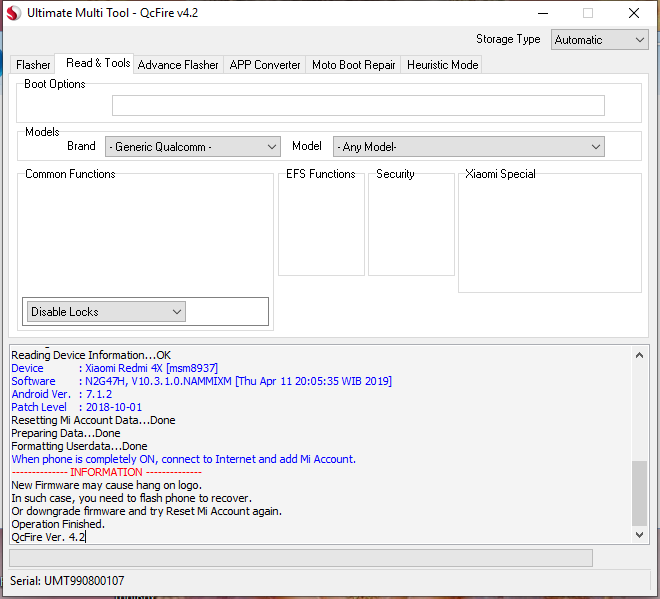This screenshot has height=599, width=660.
Task: Click the log scrollbar down arrow
Action: pos(641,536)
